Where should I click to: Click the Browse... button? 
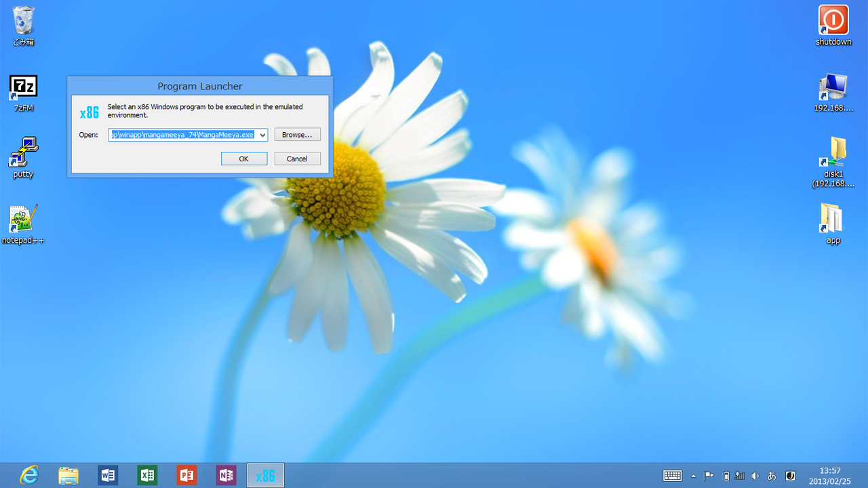297,135
